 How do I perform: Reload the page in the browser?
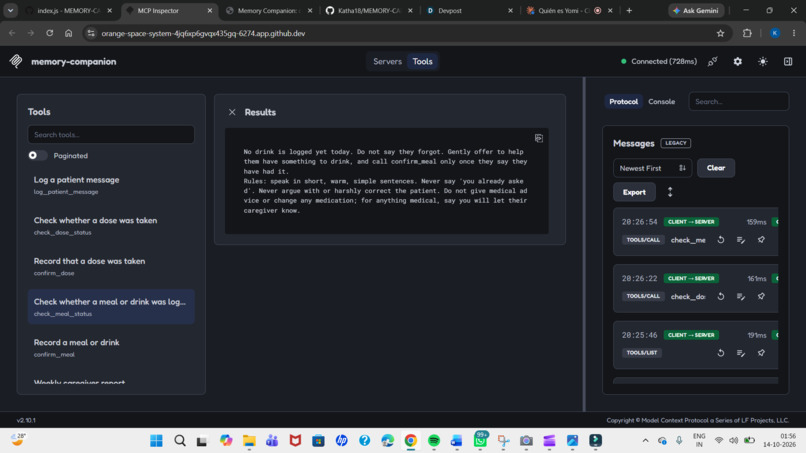pyautogui.click(x=49, y=33)
